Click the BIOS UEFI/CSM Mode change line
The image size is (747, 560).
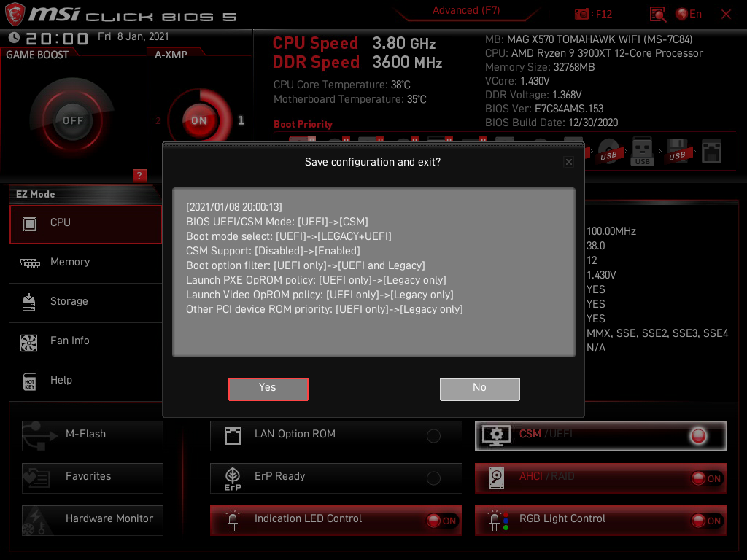point(276,222)
